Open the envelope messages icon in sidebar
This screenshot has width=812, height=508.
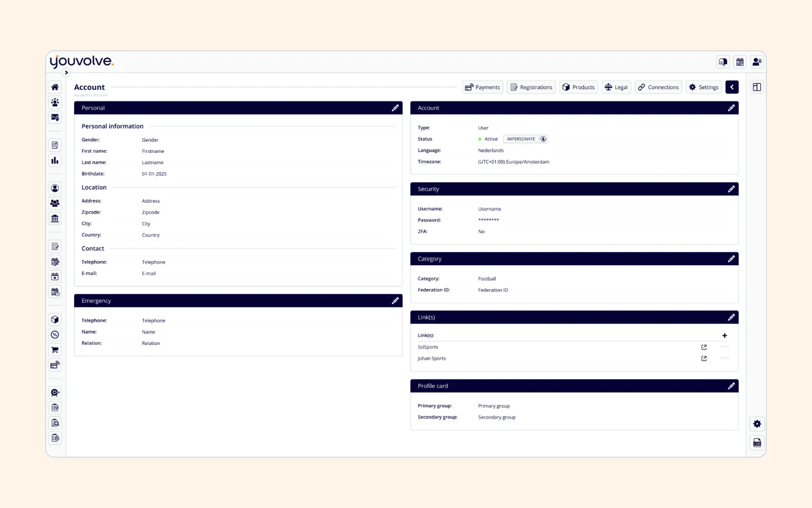(55, 117)
